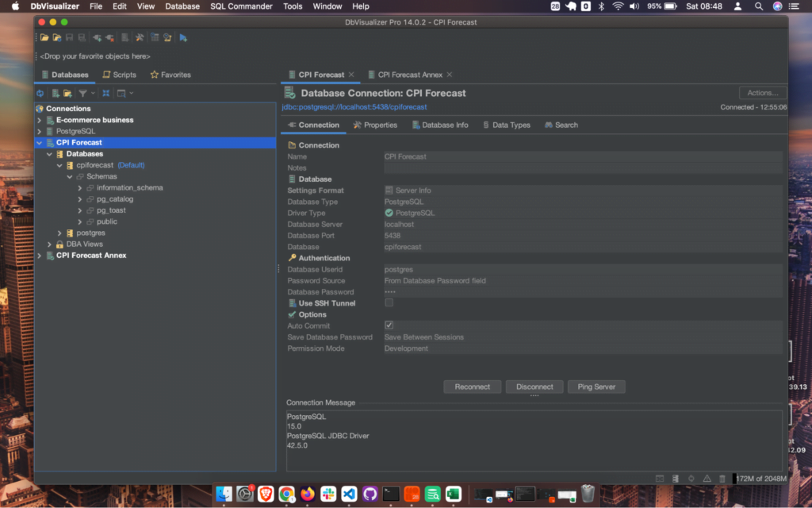Open a new SQL Commander with play icon
This screenshot has width=812, height=508.
(x=183, y=37)
